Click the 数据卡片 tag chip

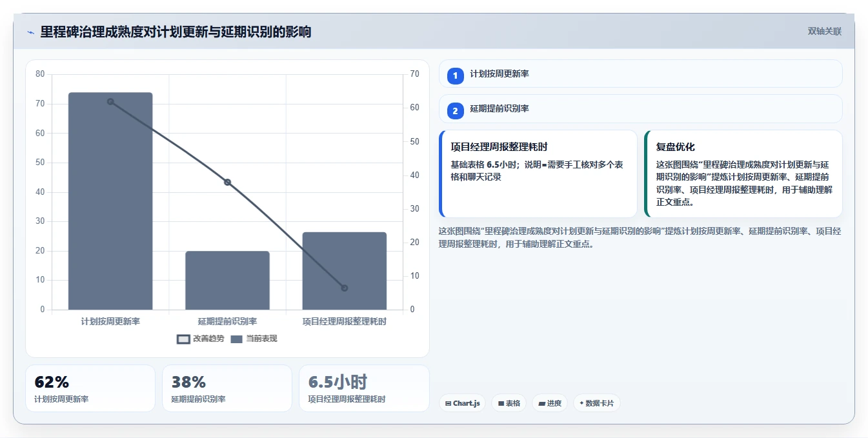coord(597,403)
